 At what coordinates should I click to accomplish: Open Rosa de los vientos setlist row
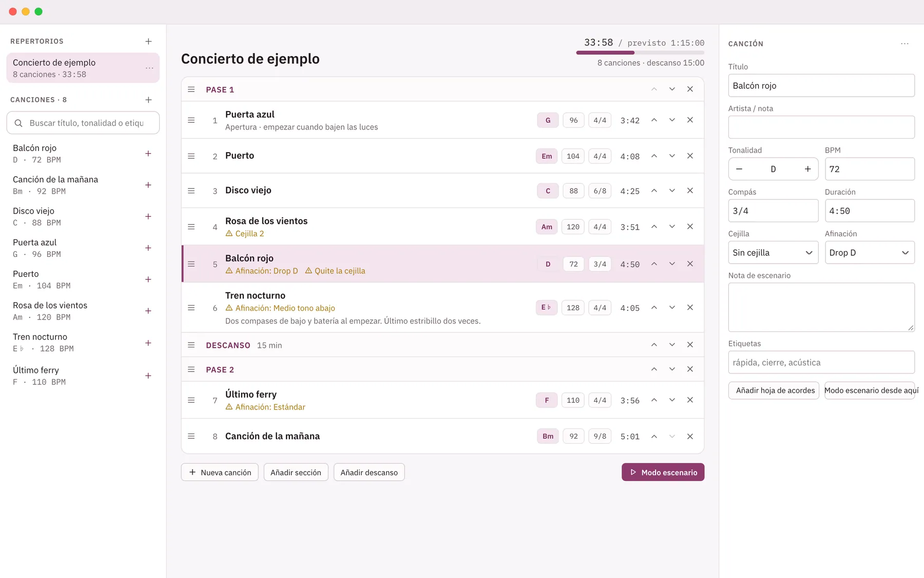pyautogui.click(x=442, y=227)
